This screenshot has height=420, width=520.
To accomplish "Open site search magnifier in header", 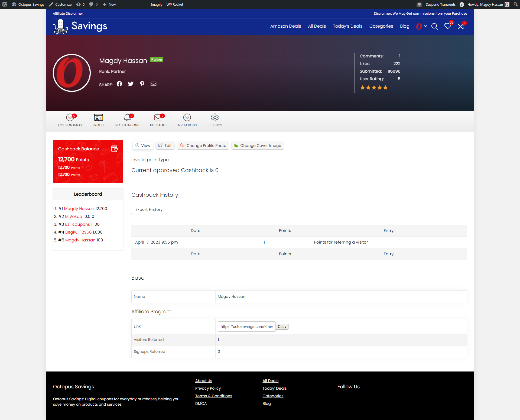I will pos(434,26).
